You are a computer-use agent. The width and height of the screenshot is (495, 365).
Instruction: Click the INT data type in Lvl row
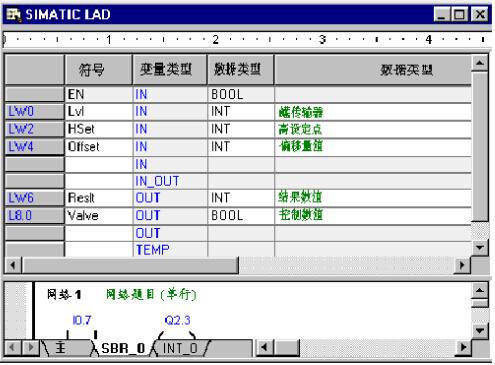click(x=241, y=111)
